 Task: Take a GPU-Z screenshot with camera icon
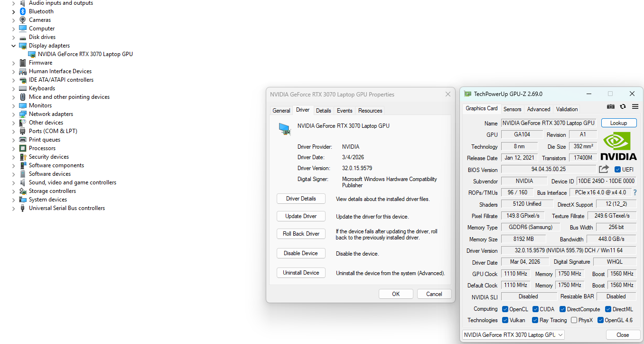click(x=611, y=107)
